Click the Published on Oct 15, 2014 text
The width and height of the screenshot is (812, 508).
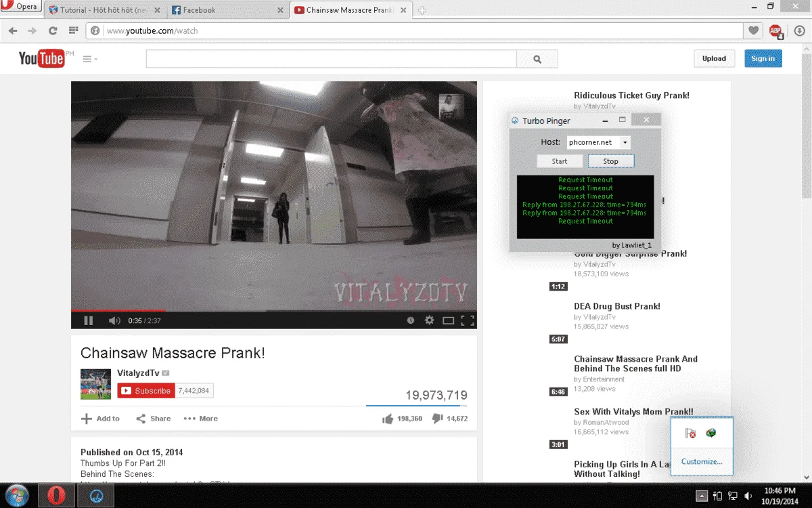[x=131, y=452]
